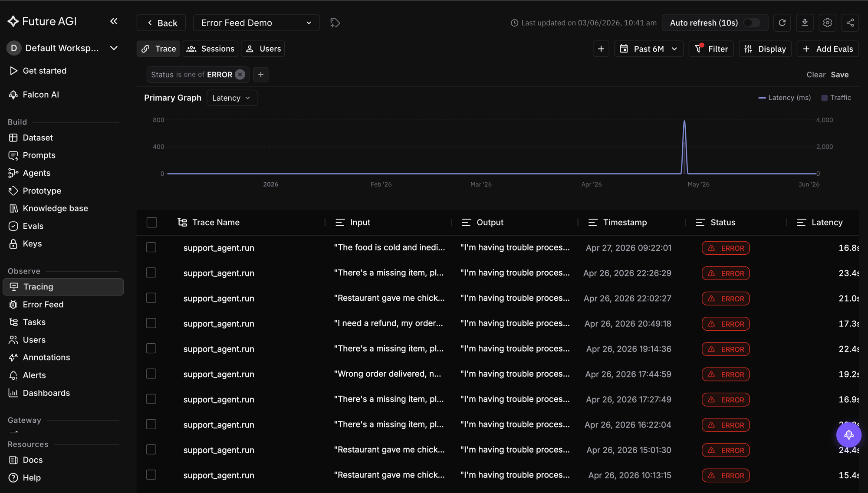Select Tracing in Observe menu

(63, 287)
